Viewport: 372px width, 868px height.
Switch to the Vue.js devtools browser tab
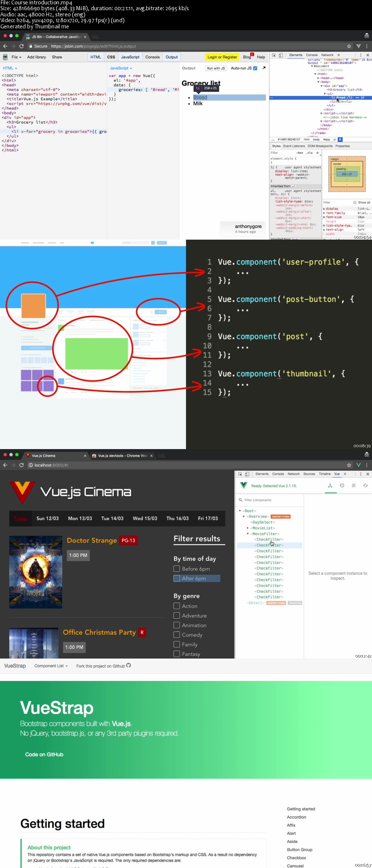(x=122, y=456)
